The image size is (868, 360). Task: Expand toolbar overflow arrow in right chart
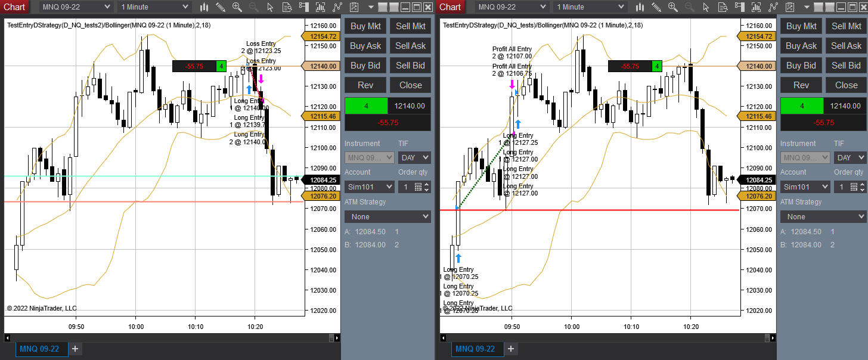[807, 7]
